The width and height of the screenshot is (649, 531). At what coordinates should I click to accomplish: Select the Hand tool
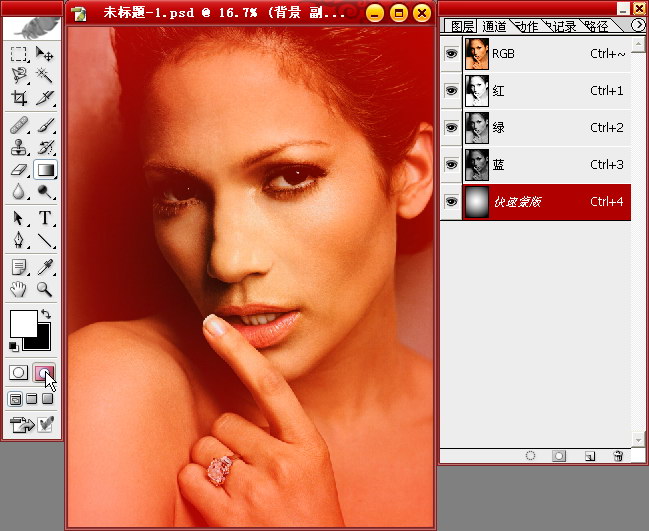coord(18,289)
